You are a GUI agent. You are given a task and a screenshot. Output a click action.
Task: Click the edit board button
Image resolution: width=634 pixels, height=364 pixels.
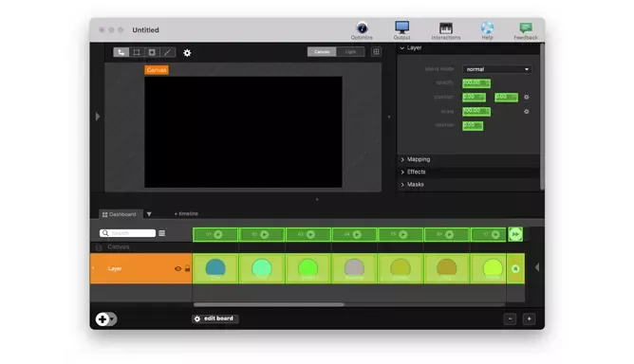pyautogui.click(x=215, y=318)
